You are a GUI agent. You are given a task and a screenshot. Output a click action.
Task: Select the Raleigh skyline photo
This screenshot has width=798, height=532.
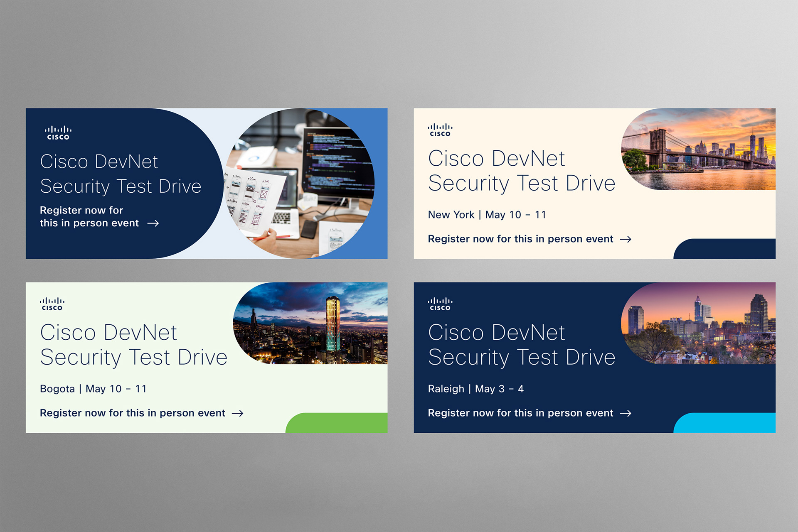(698, 323)
